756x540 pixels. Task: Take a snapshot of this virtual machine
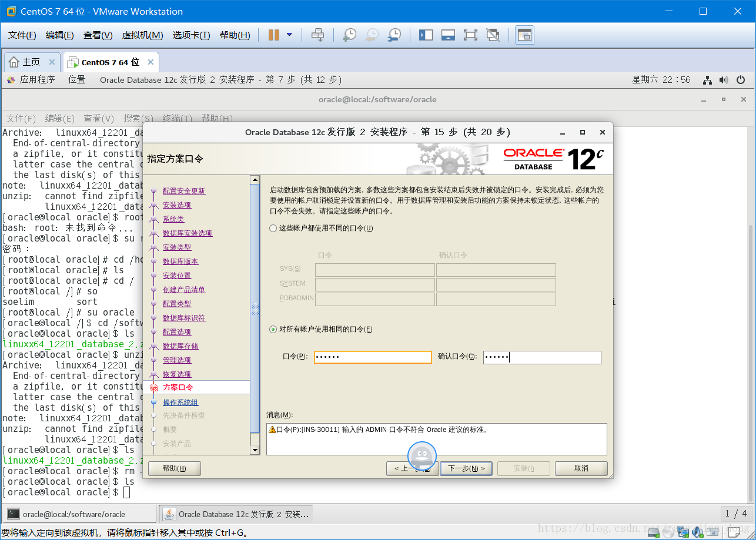349,35
